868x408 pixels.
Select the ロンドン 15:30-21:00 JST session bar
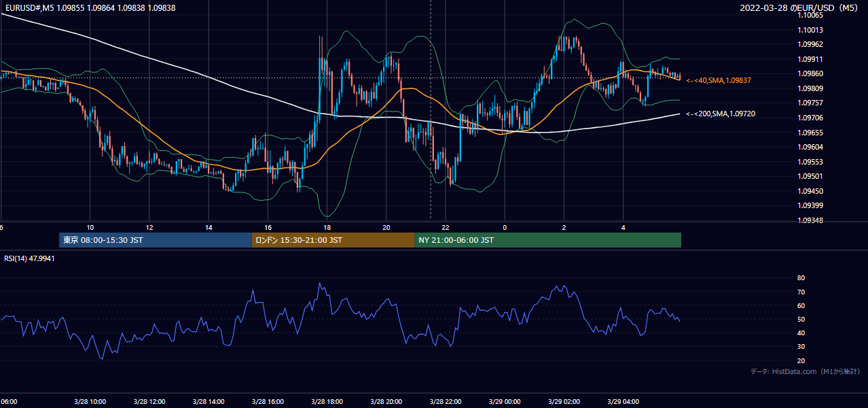[x=333, y=240]
